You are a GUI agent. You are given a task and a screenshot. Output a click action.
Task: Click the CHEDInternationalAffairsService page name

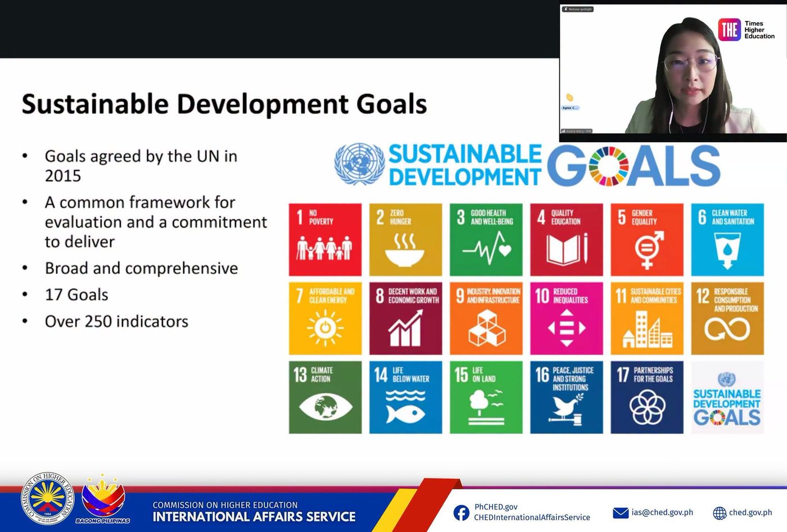pyautogui.click(x=532, y=517)
